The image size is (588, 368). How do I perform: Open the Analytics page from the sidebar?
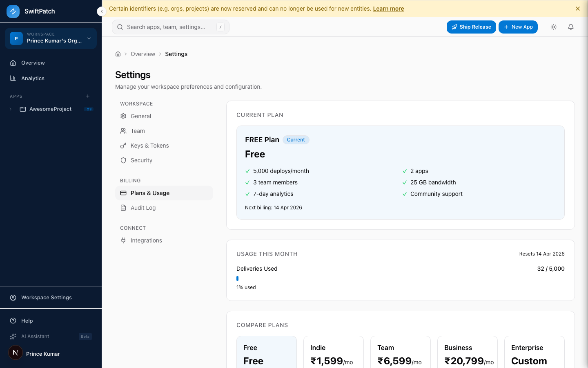coord(33,79)
